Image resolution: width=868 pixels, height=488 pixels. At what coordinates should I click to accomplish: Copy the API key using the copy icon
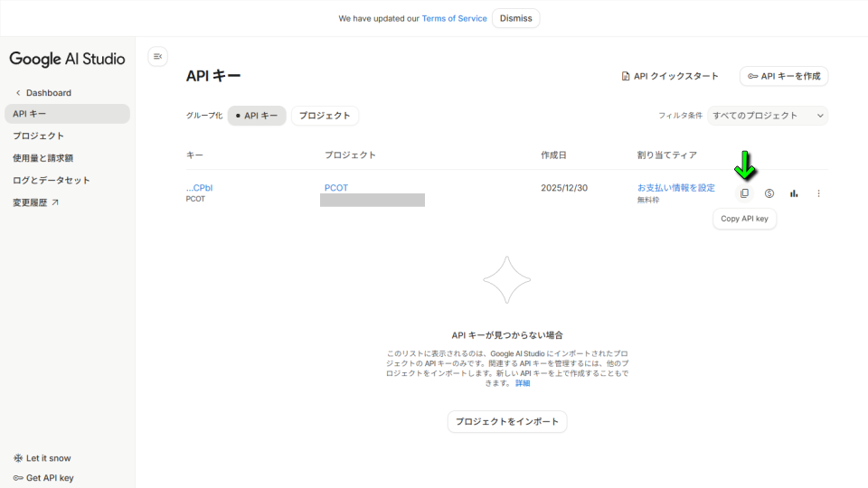744,193
